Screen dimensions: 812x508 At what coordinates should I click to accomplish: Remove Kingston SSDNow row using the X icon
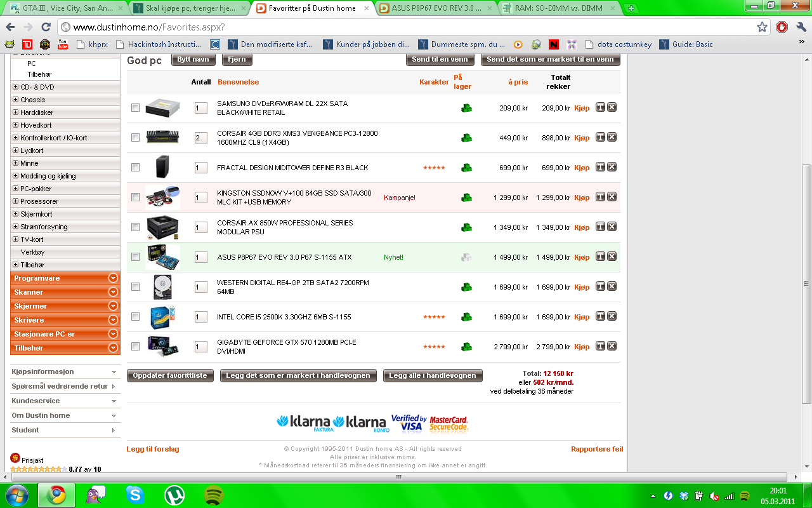612,197
